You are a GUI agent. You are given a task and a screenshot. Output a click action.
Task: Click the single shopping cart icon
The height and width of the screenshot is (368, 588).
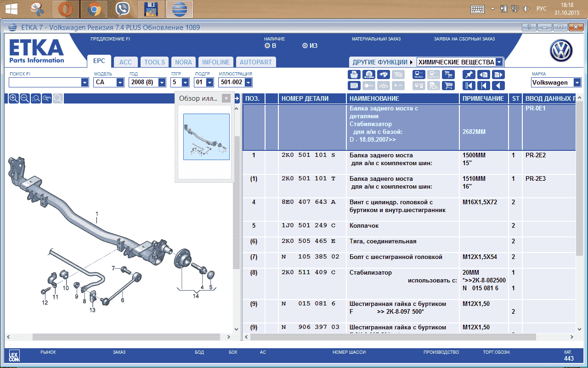click(448, 86)
